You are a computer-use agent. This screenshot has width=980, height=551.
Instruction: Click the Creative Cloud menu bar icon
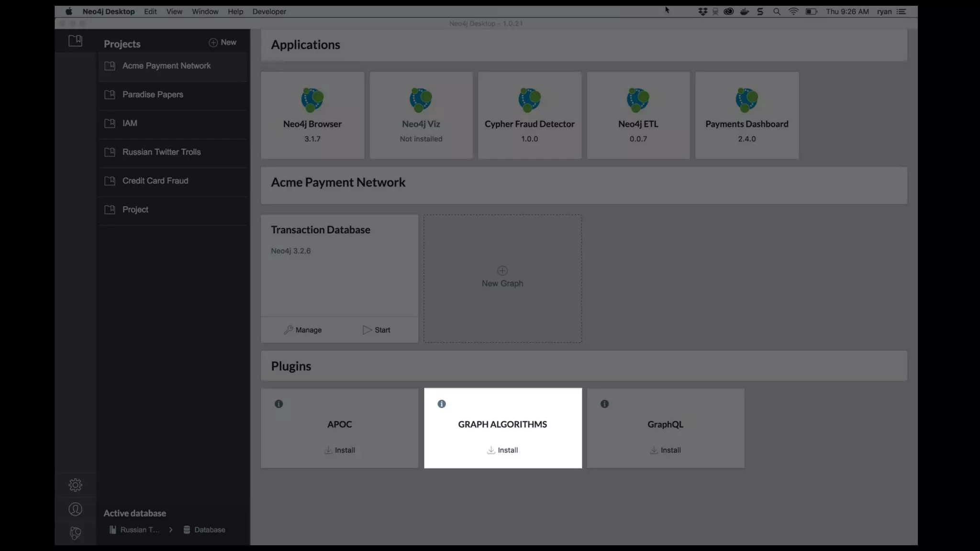729,11
